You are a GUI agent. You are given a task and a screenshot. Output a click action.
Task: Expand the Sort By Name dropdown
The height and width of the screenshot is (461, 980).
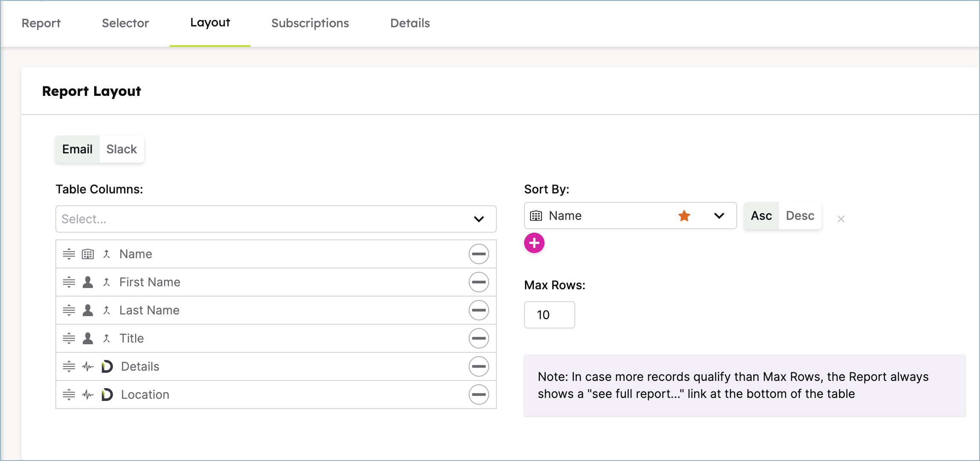pos(719,216)
